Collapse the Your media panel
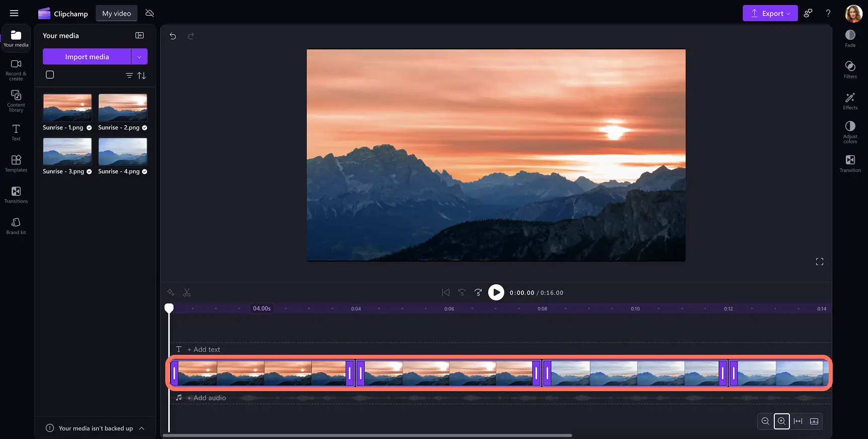Viewport: 868px width, 439px height. [140, 35]
